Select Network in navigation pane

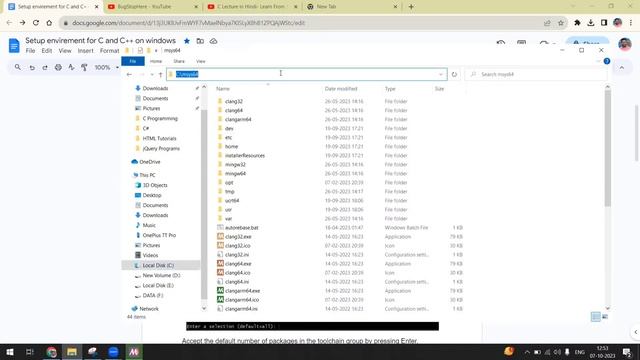click(x=149, y=309)
